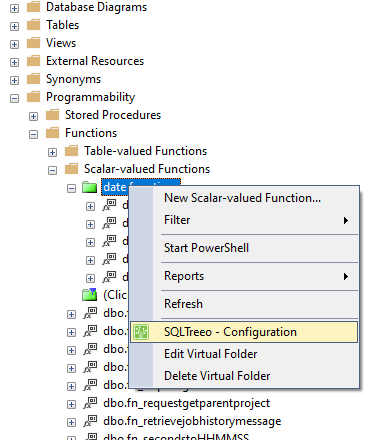Image resolution: width=387 pixels, height=440 pixels.
Task: Click the green filter folder icon
Action: [89, 294]
